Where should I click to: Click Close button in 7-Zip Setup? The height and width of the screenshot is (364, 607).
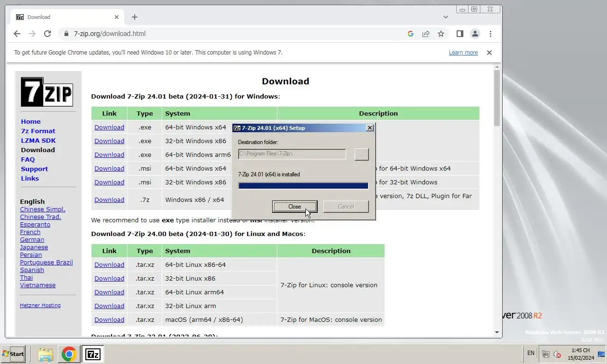coord(294,207)
